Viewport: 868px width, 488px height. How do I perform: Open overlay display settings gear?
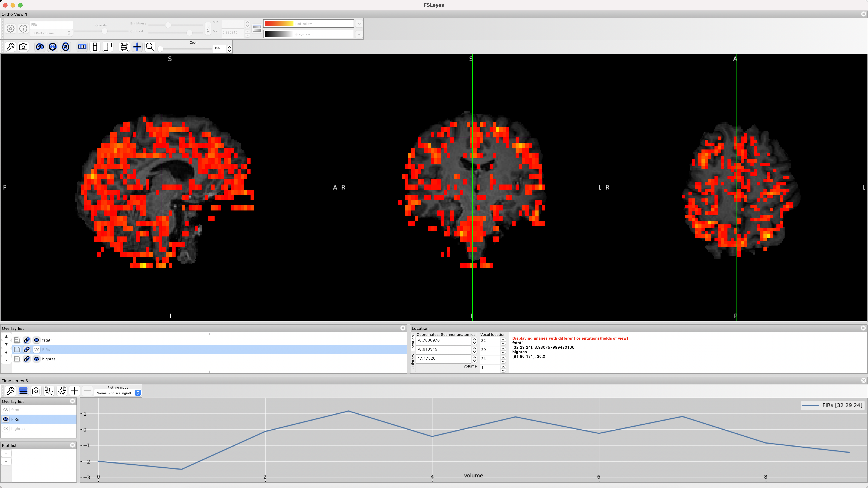(x=10, y=29)
